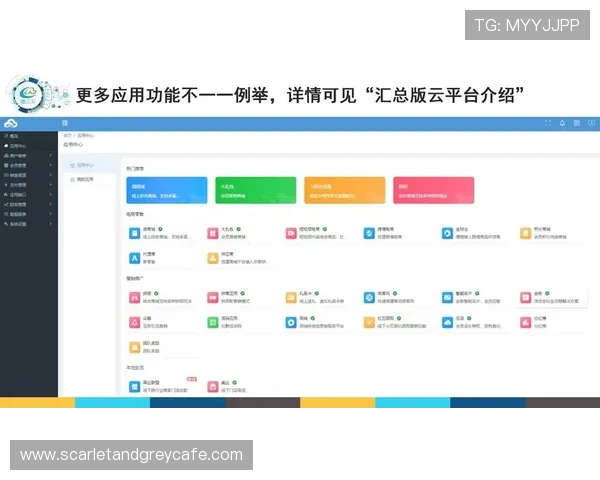Expand the 系统设置 sidebar chevron
Viewport: 600px width, 480px height.
click(x=51, y=224)
